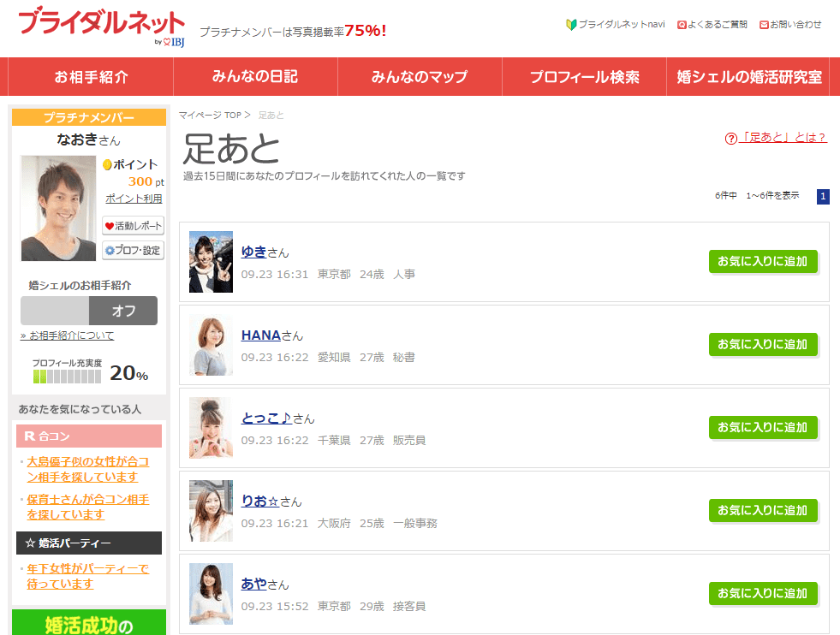Screen dimensions: 840x635
Task: Go to プロフィール検索 tab
Action: [x=584, y=77]
